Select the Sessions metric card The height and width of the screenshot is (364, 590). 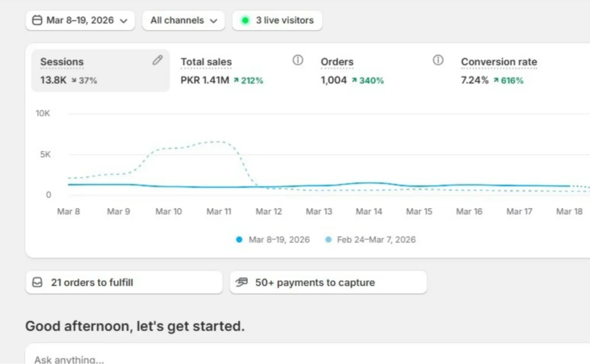pyautogui.click(x=100, y=70)
